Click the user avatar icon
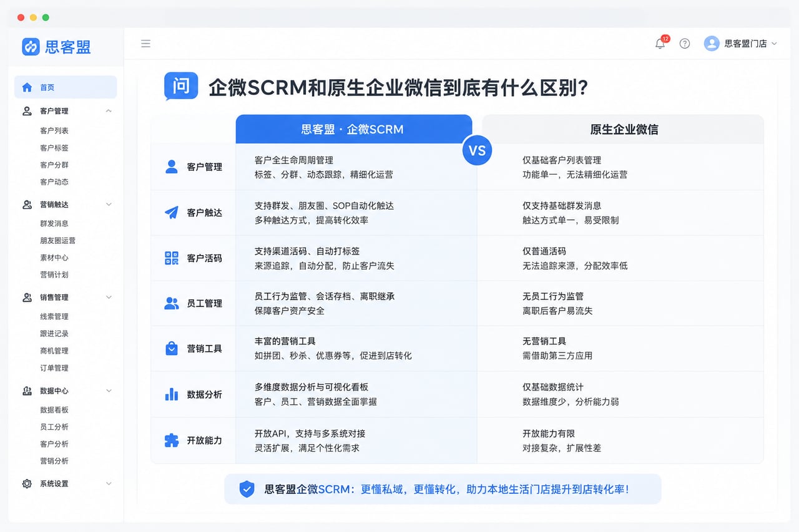This screenshot has height=532, width=799. [712, 44]
